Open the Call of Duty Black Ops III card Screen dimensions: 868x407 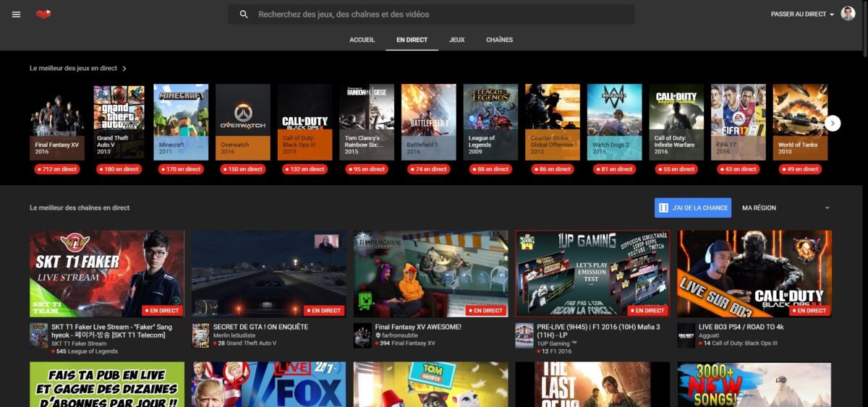[x=305, y=122]
